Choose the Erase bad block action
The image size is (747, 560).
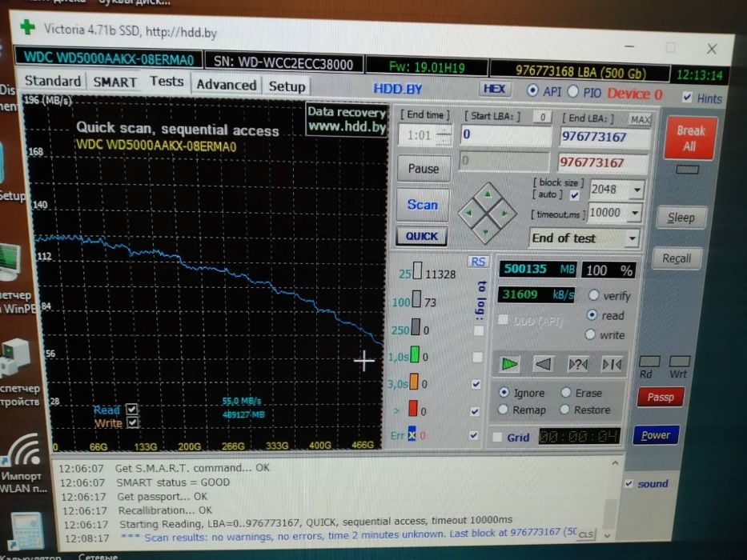(x=566, y=392)
